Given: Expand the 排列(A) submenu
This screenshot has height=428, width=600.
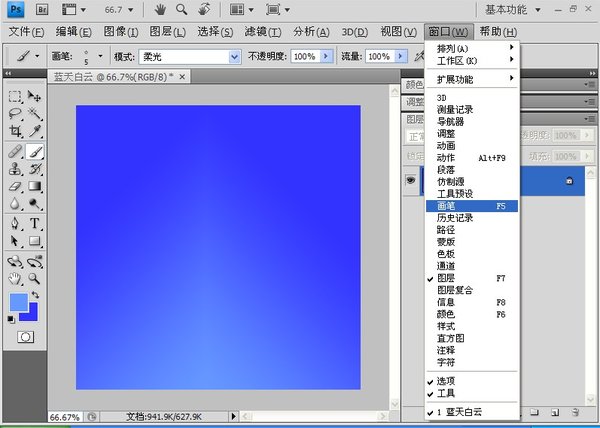Looking at the screenshot, I should [x=472, y=49].
